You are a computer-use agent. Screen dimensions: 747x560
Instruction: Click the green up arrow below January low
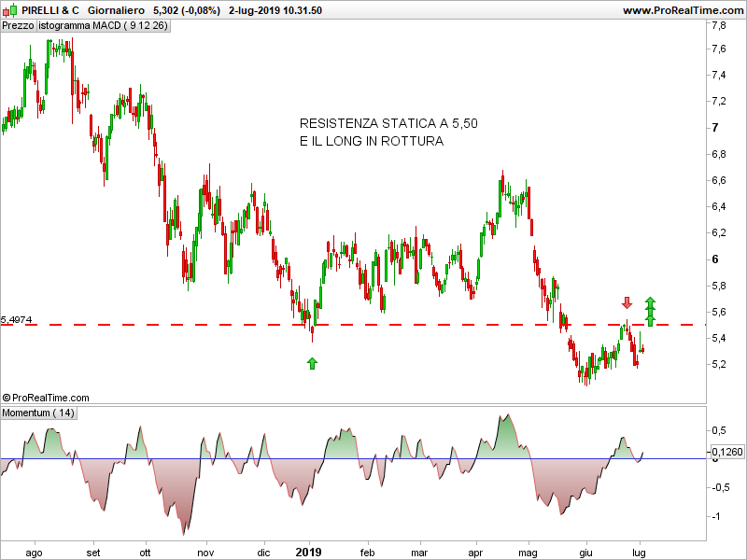tap(312, 362)
